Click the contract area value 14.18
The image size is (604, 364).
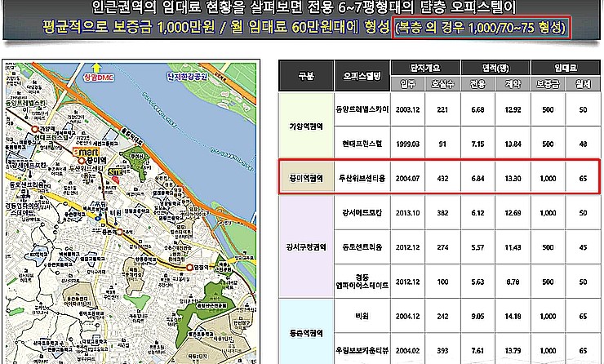[x=513, y=316]
